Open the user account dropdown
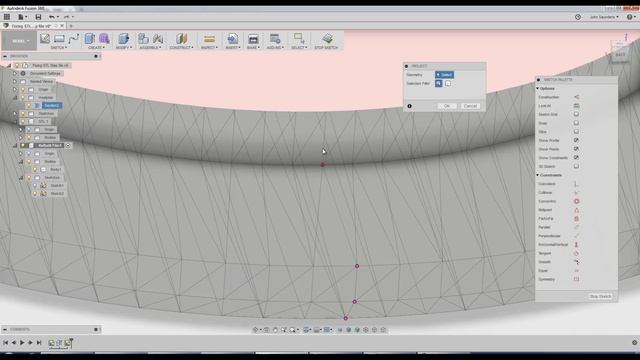 click(604, 17)
